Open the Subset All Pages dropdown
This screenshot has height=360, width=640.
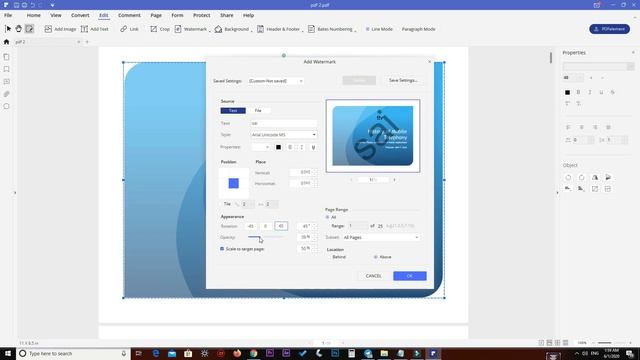click(381, 237)
